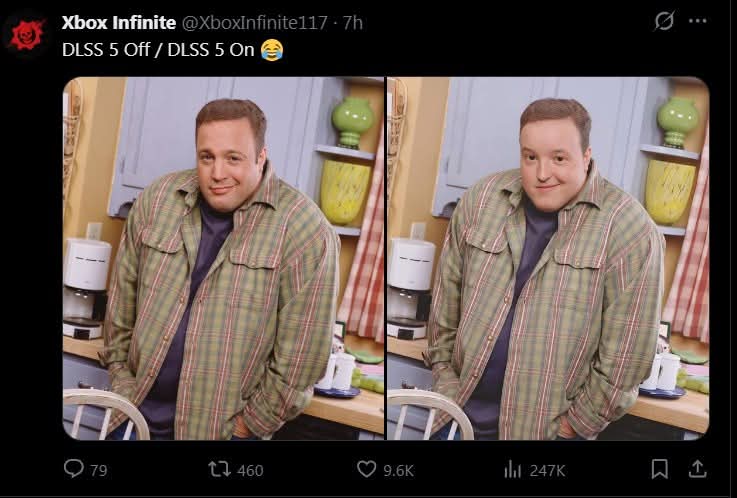
Task: Open the left DLSS 5 Off image
Action: pos(223,258)
